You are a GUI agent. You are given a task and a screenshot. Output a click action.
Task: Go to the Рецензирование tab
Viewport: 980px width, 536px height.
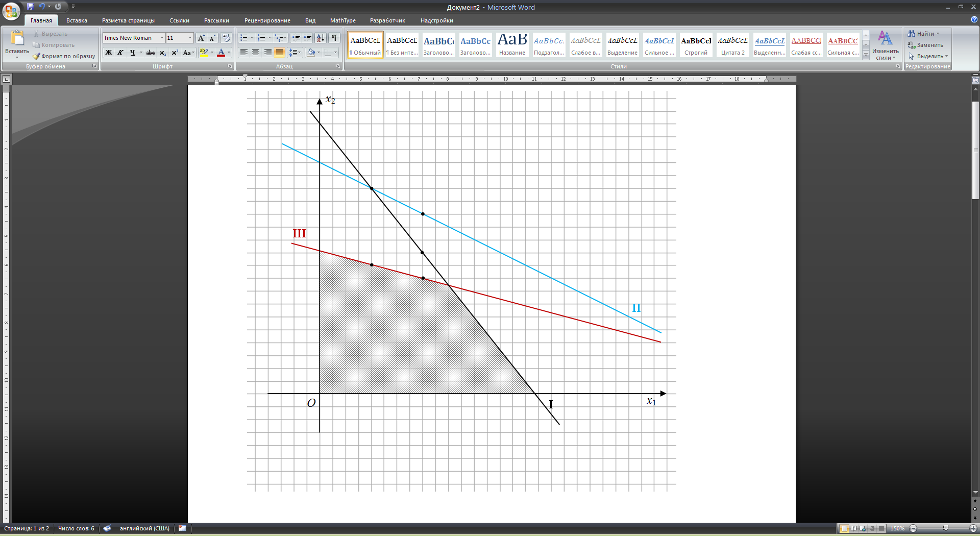pos(267,20)
